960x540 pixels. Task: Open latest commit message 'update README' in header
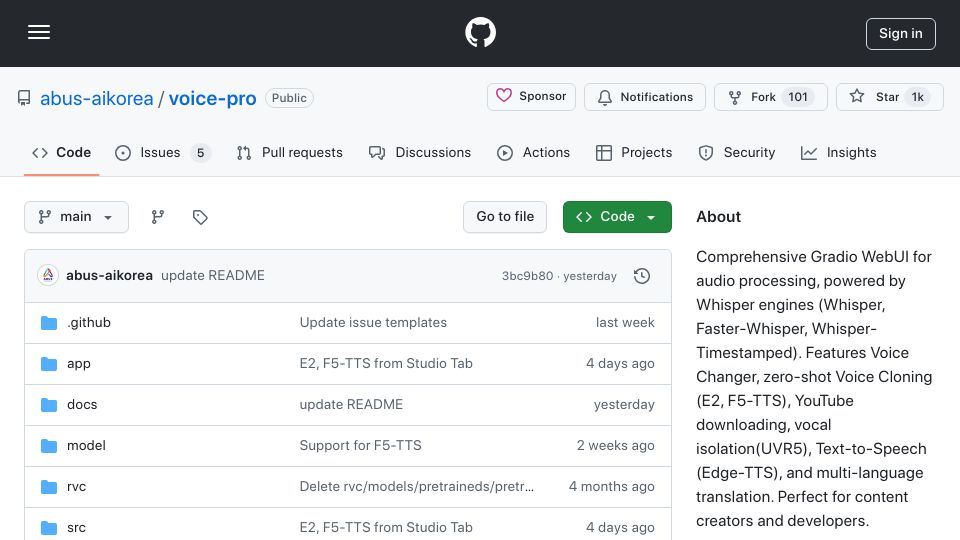point(212,276)
